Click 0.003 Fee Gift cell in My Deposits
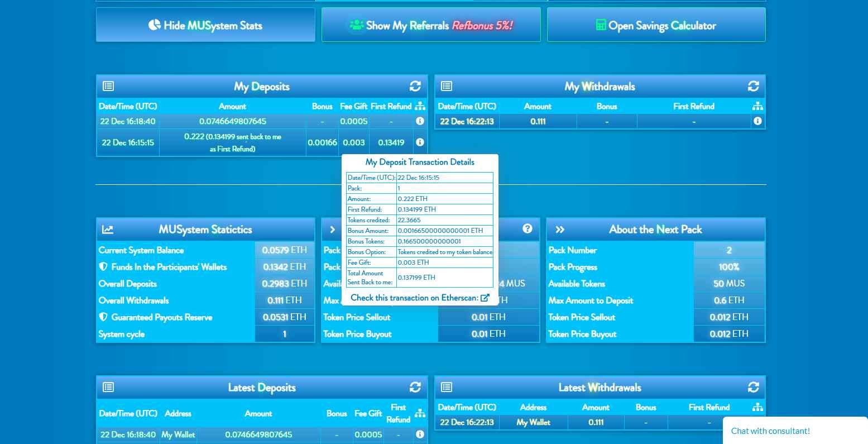 354,142
